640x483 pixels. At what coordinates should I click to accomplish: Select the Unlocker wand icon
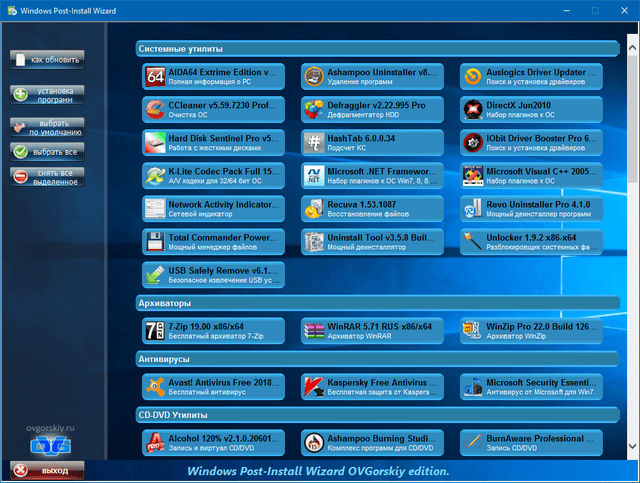471,241
